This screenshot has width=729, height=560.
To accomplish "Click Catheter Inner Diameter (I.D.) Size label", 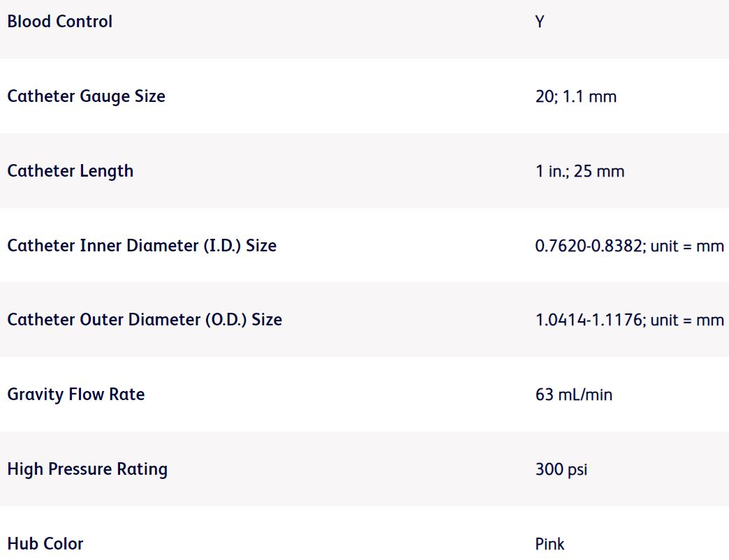I will [x=142, y=246].
